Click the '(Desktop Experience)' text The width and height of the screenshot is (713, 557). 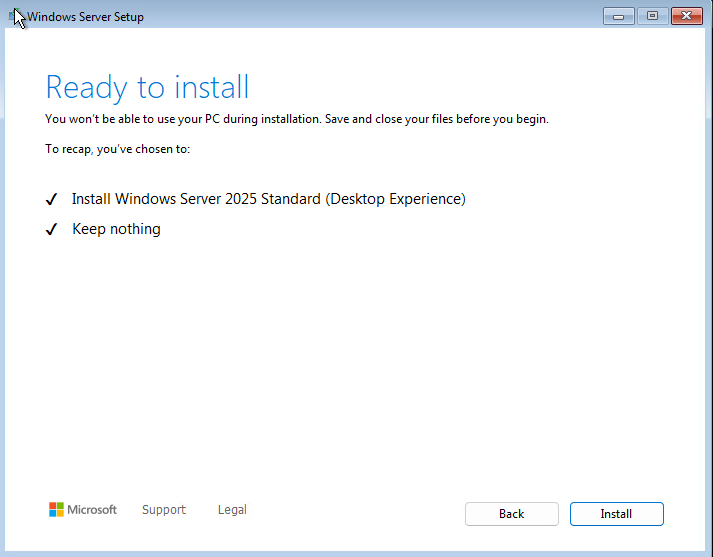click(395, 199)
